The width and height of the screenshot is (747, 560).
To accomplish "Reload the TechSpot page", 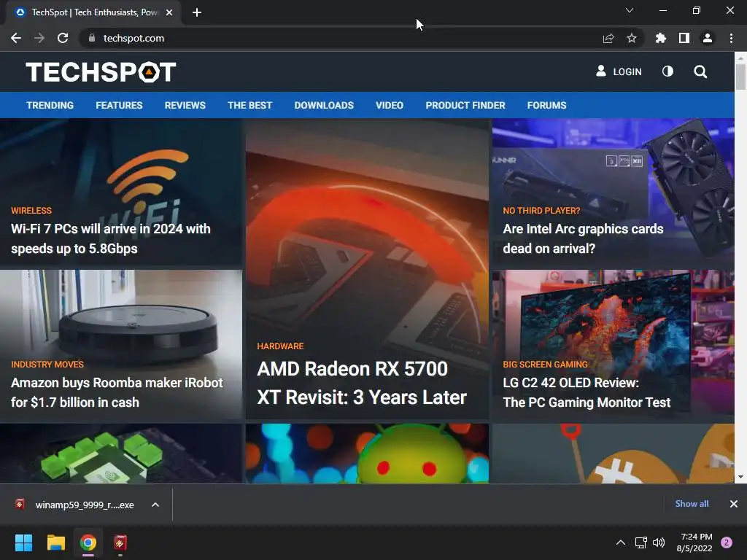I will [63, 38].
